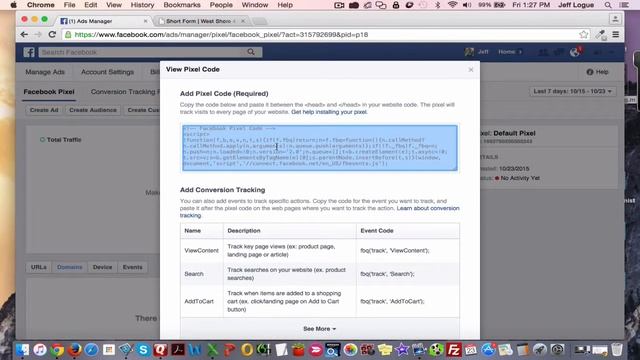Open the Bookmarks menu

point(182,5)
